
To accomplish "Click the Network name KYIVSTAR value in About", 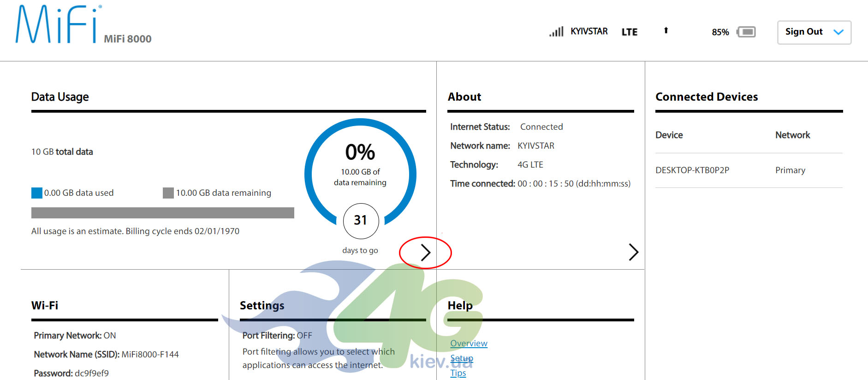I will coord(536,146).
